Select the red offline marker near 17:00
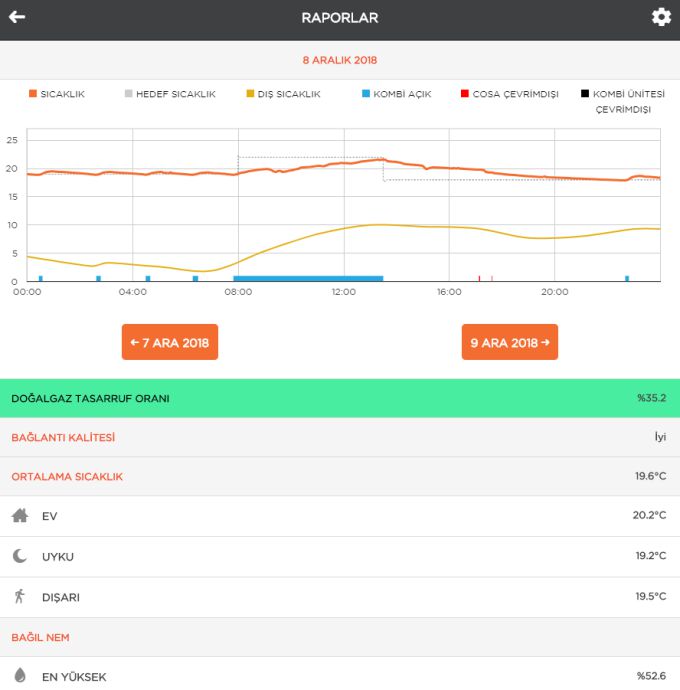 click(x=479, y=278)
